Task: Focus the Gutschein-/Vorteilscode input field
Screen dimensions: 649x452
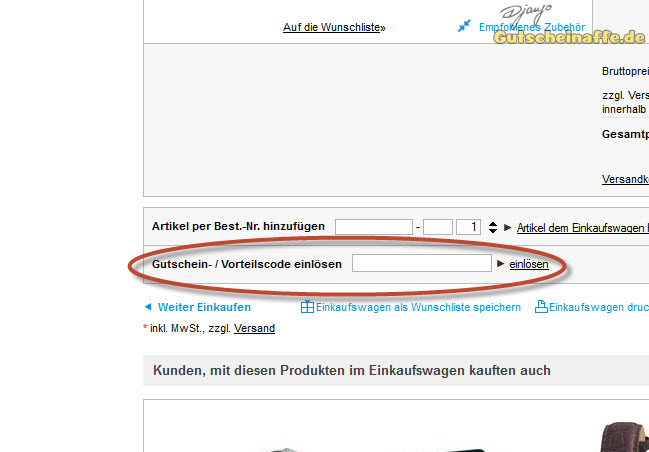Action: tap(420, 264)
